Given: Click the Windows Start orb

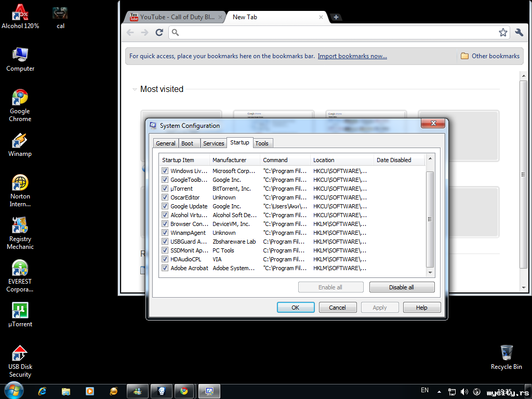Looking at the screenshot, I should (x=14, y=391).
